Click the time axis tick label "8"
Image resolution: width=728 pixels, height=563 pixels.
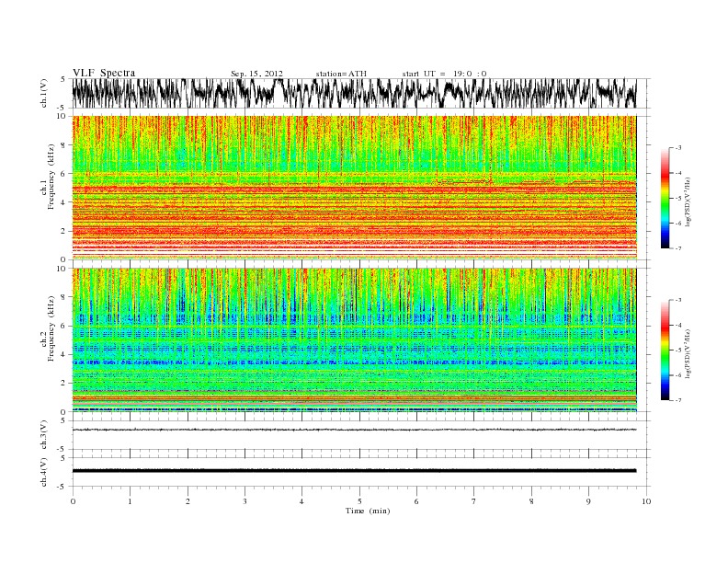click(531, 501)
